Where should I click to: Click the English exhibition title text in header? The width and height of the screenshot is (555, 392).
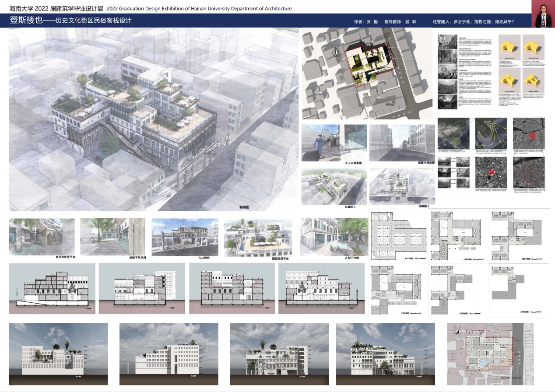tap(199, 8)
